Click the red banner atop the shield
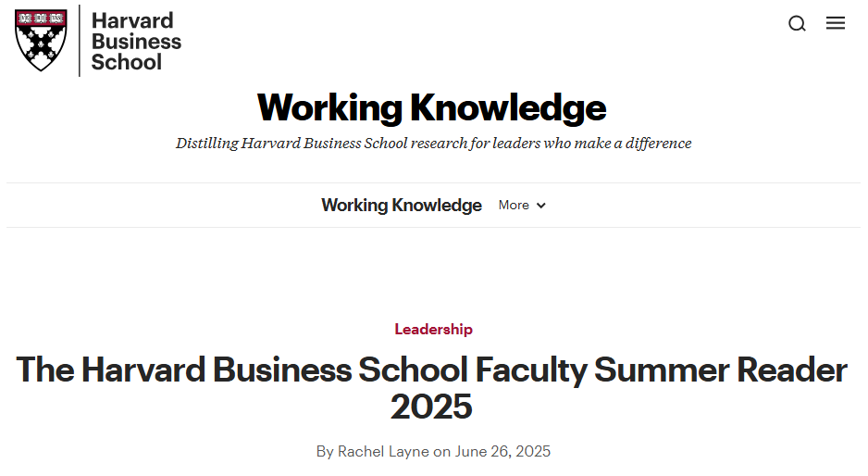 tap(41, 19)
